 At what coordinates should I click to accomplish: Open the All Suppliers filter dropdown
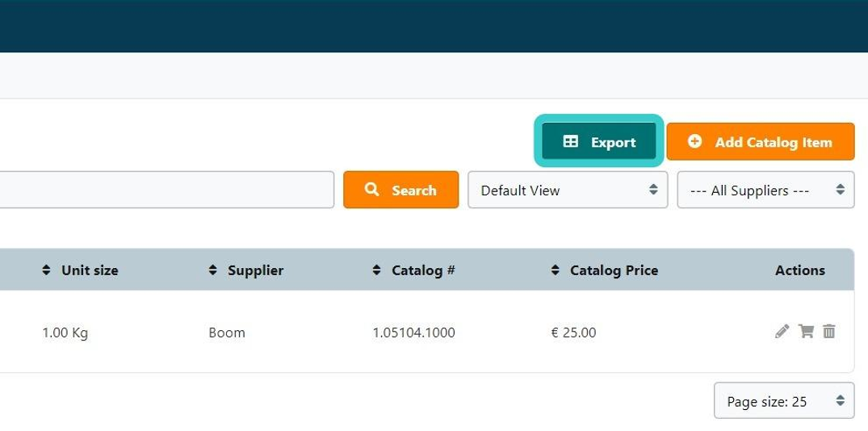click(765, 190)
